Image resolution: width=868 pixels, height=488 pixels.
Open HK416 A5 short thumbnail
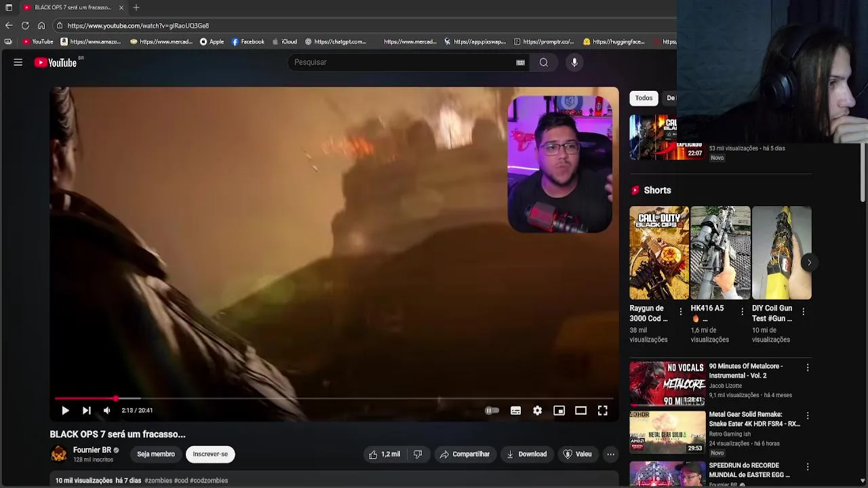[720, 253]
